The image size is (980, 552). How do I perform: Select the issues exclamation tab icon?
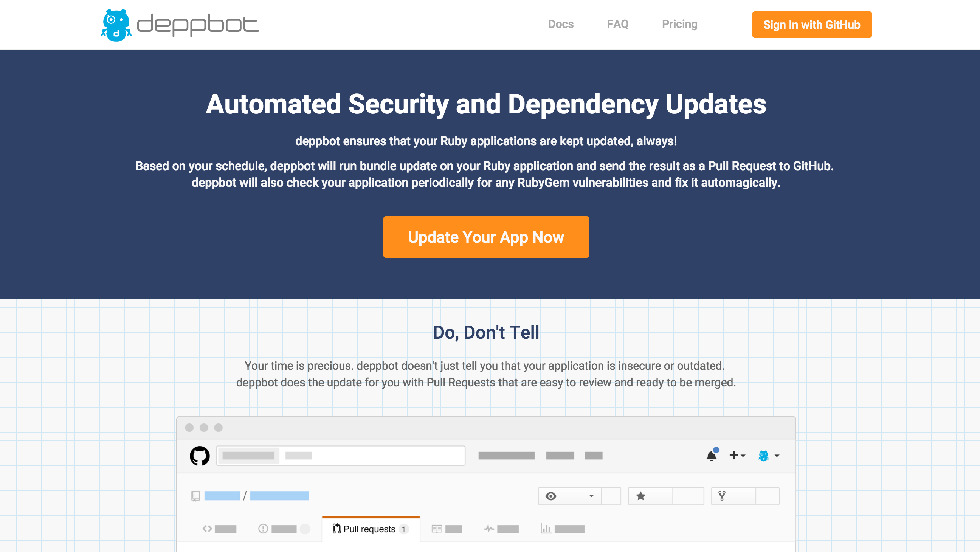point(263,529)
